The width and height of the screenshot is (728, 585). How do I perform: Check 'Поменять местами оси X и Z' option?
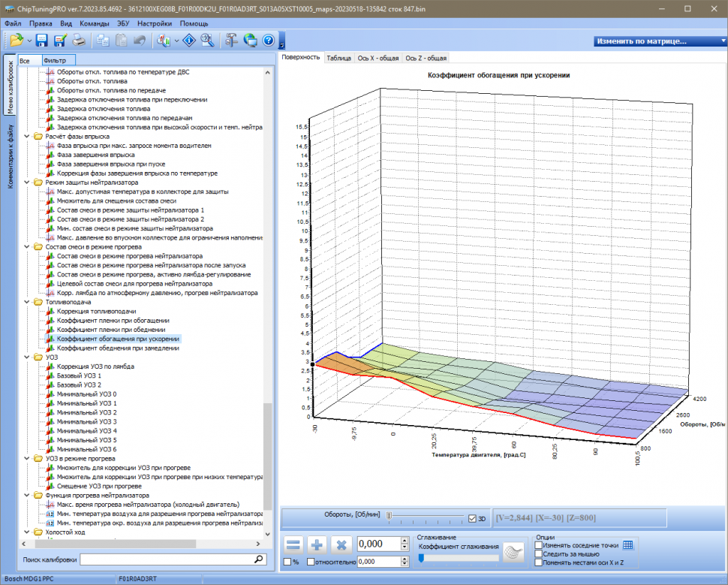537,562
